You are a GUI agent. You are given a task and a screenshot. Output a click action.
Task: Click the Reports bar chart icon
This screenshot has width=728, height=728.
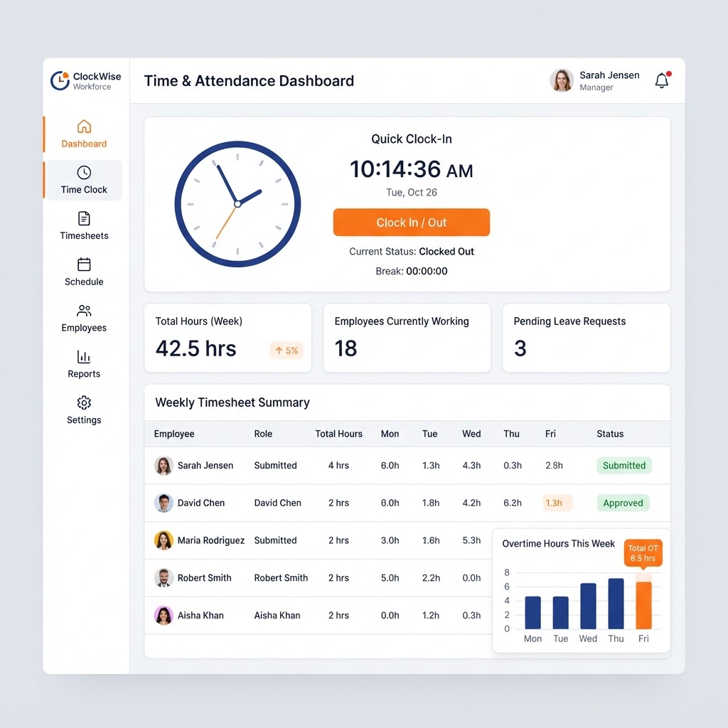84,356
